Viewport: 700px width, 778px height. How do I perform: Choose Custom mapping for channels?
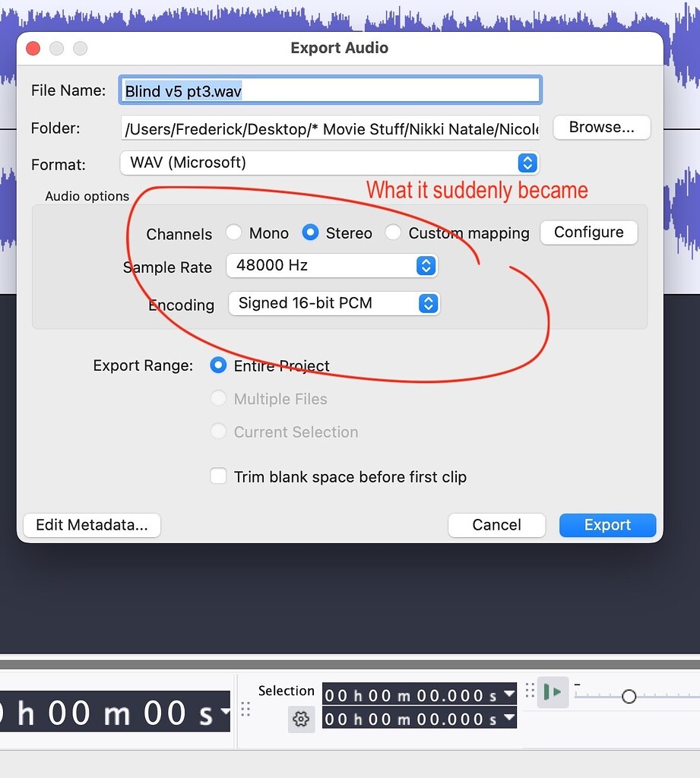tap(393, 233)
